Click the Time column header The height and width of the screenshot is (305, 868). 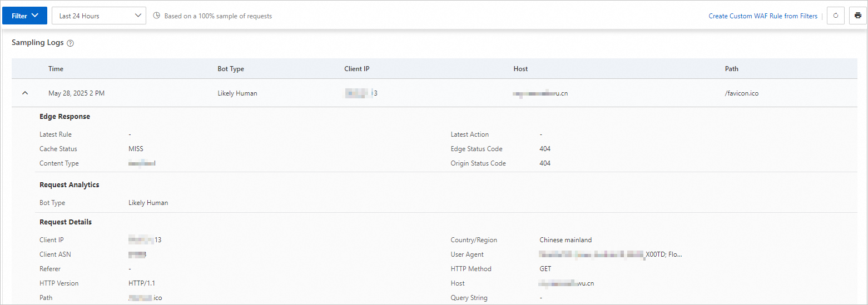56,69
